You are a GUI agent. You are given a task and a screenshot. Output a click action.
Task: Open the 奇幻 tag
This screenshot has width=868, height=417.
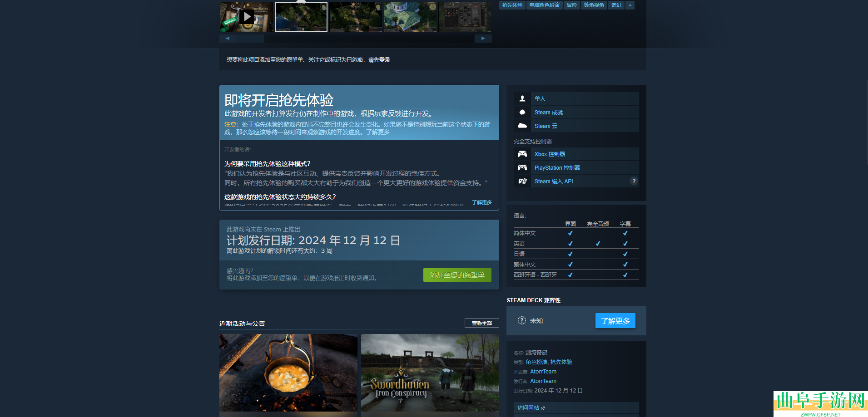[616, 5]
